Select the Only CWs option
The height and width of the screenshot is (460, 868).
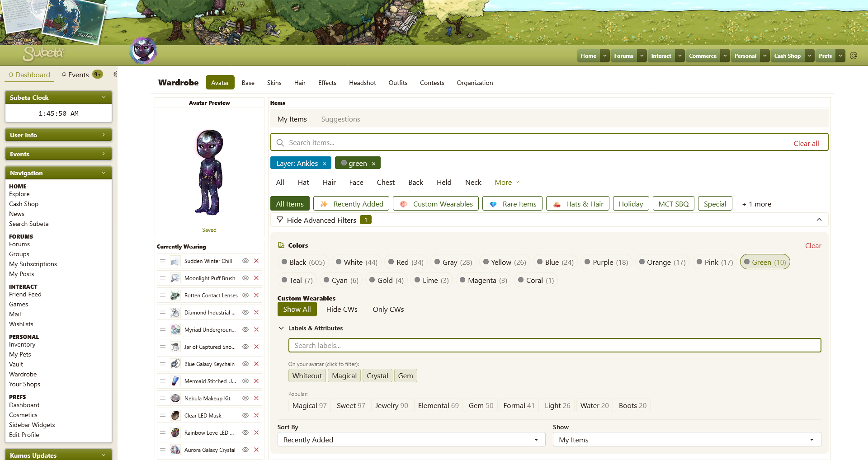388,310
